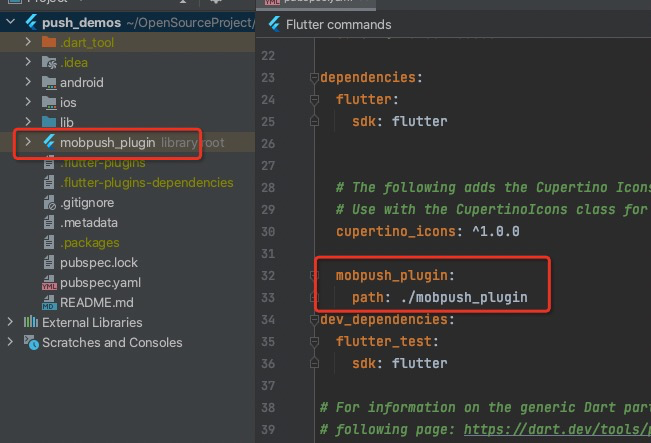The width and height of the screenshot is (651, 443).
Task: Click the External Libraries bars icon
Action: point(31,322)
